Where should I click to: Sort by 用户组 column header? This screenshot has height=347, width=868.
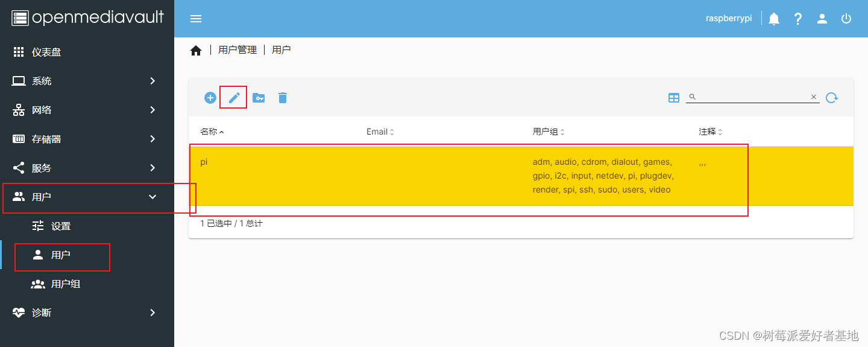click(549, 132)
